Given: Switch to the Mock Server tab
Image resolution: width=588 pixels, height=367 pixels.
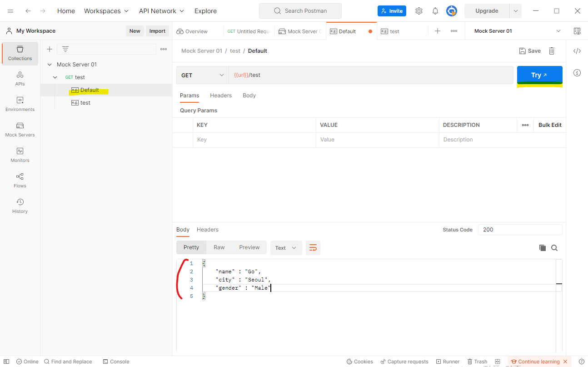Looking at the screenshot, I should click(x=300, y=31).
